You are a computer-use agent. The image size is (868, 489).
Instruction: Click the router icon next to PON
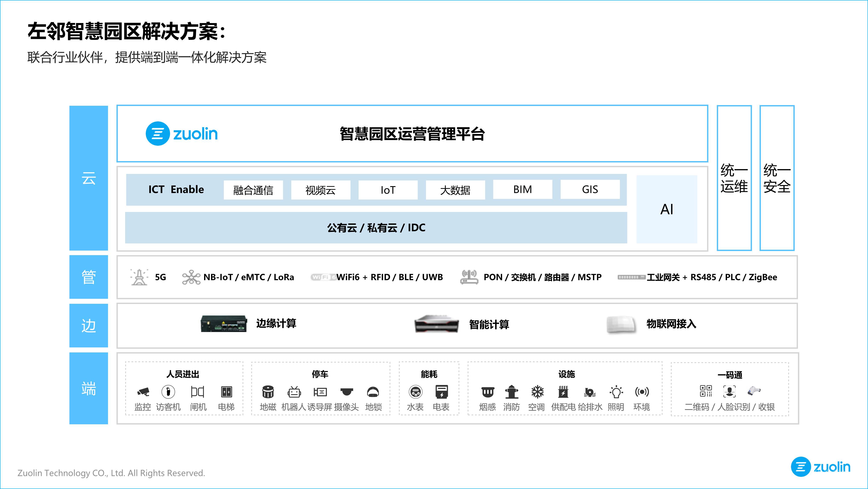point(469,277)
